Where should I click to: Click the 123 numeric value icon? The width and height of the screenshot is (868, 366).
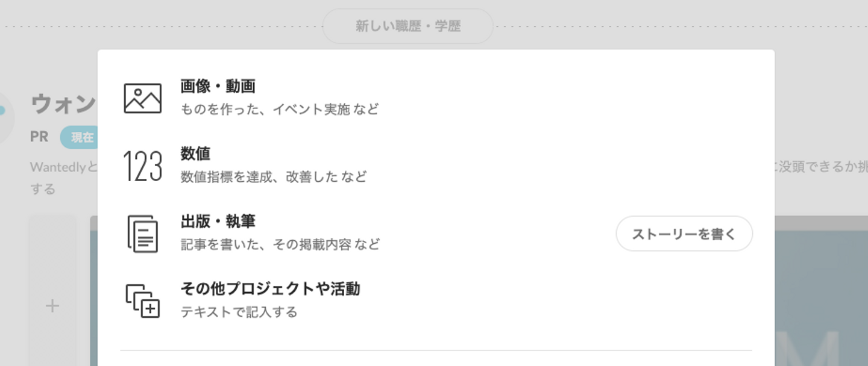(143, 166)
